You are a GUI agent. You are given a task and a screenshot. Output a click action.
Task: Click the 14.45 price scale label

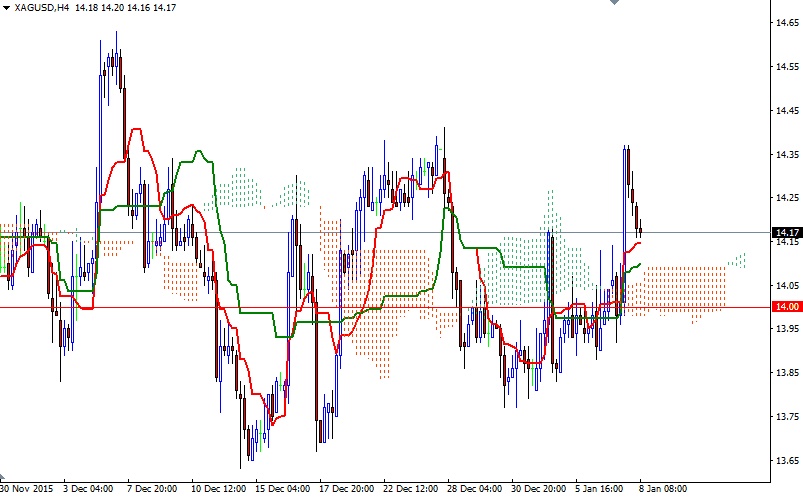point(787,110)
